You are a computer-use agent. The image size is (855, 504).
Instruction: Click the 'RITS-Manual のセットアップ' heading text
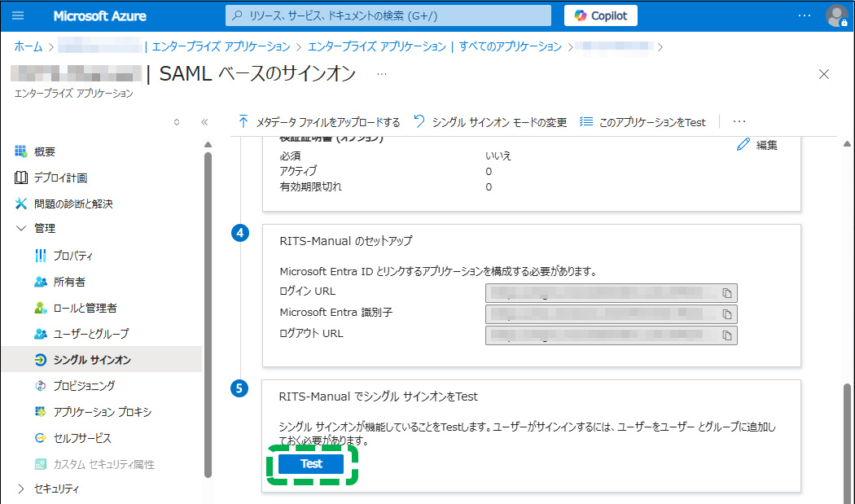pos(346,240)
